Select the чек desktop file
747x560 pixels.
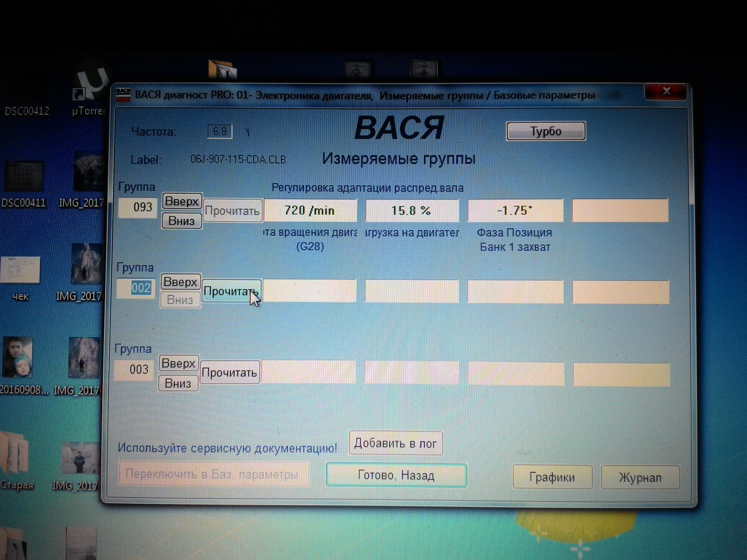click(x=20, y=278)
